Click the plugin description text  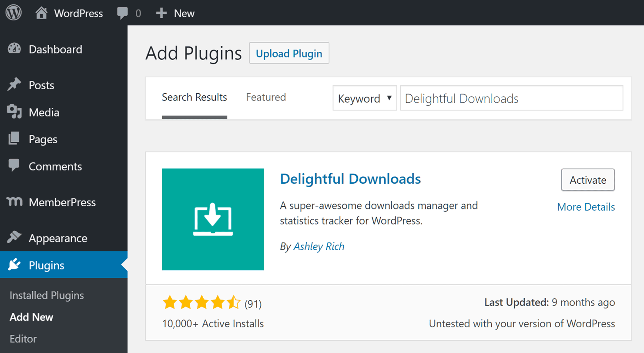pos(379,213)
